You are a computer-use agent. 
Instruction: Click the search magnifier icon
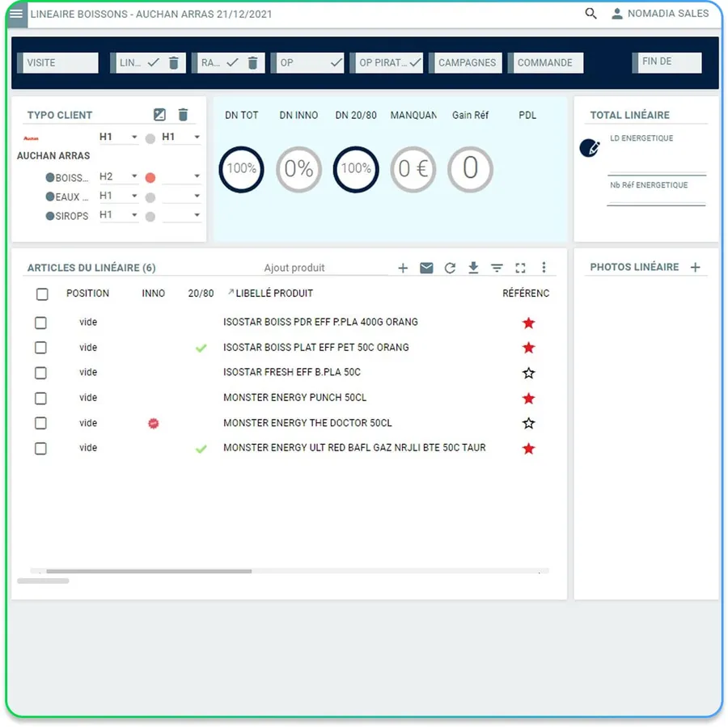[x=590, y=14]
